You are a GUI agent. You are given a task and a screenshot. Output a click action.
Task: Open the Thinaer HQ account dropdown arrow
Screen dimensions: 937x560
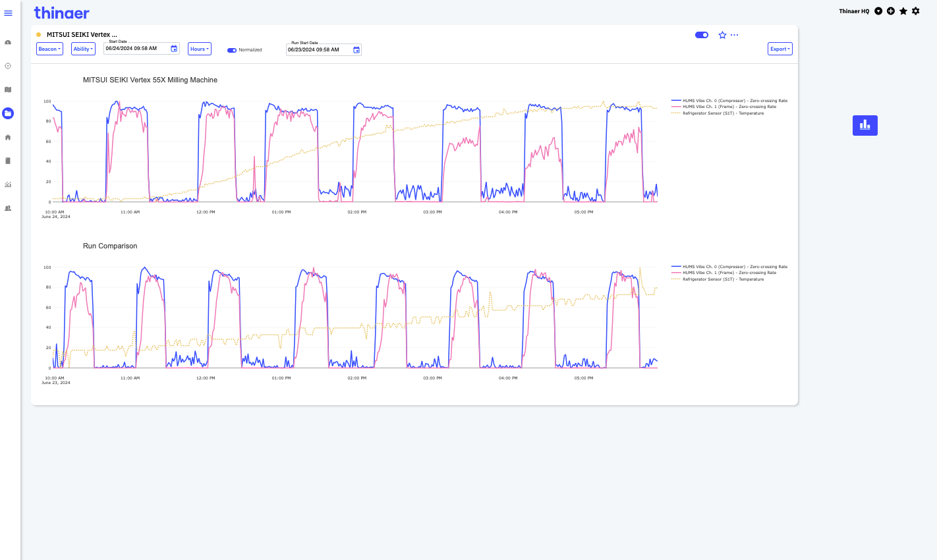click(878, 11)
